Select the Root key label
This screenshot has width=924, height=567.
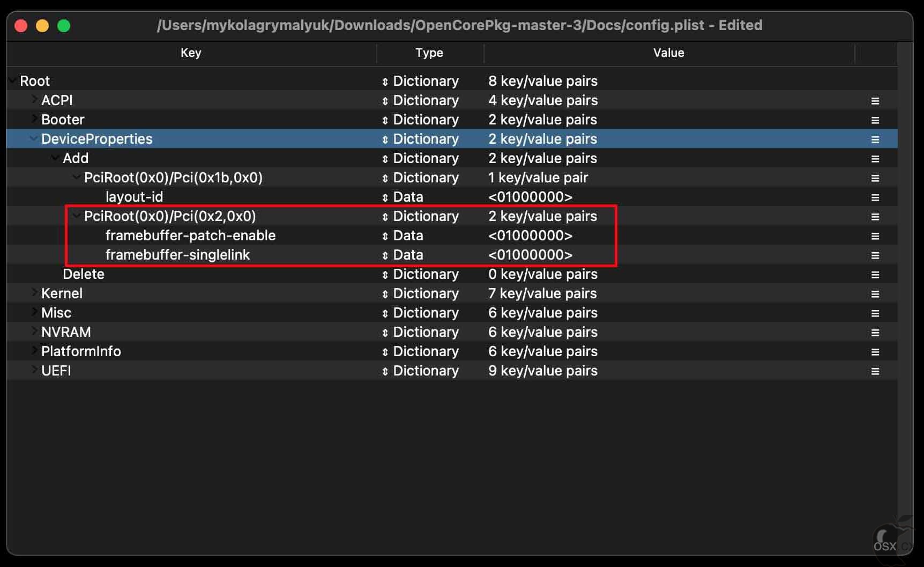pos(35,81)
